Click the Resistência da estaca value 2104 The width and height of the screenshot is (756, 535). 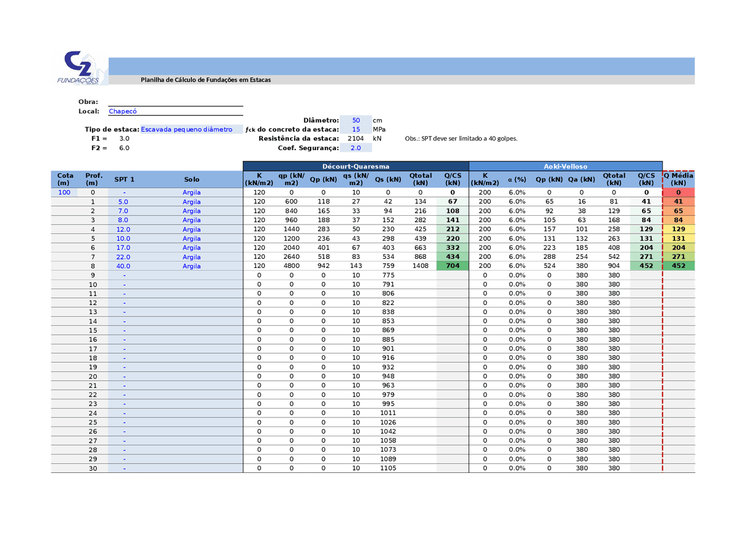click(x=356, y=138)
